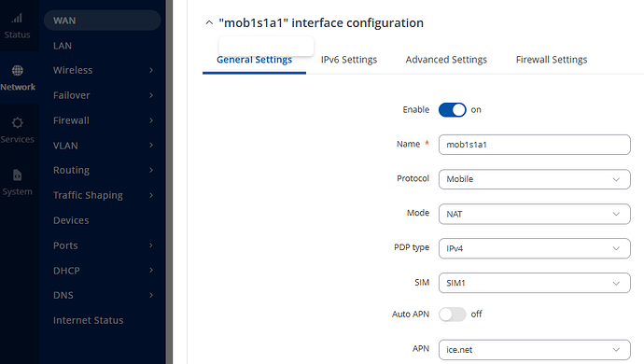Expand the Wireless submenu chevron

coord(151,70)
